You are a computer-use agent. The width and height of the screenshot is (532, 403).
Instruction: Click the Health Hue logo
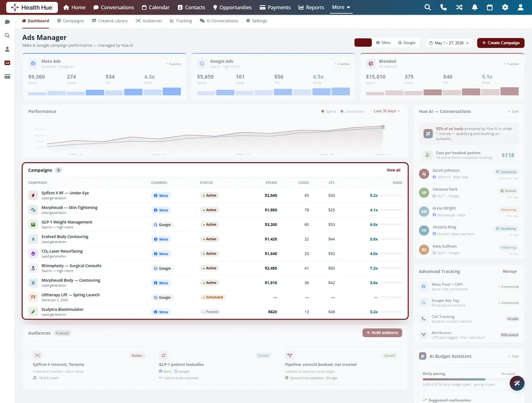(32, 7)
